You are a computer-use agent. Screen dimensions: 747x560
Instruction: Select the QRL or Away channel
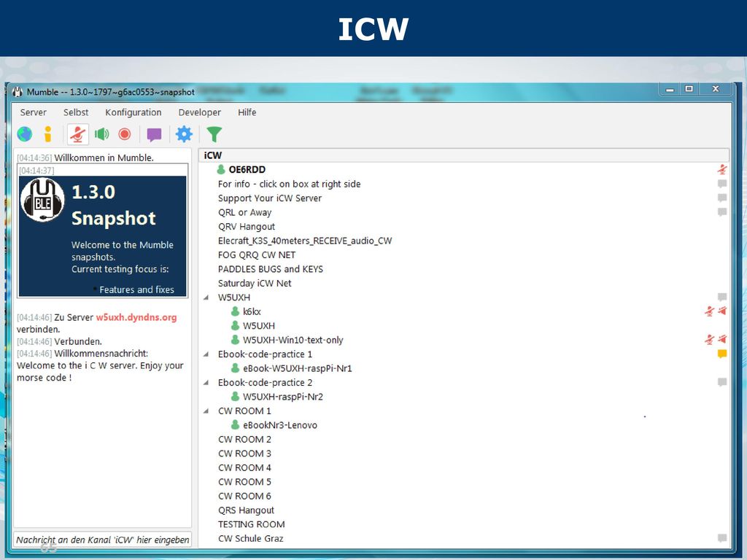click(x=245, y=212)
